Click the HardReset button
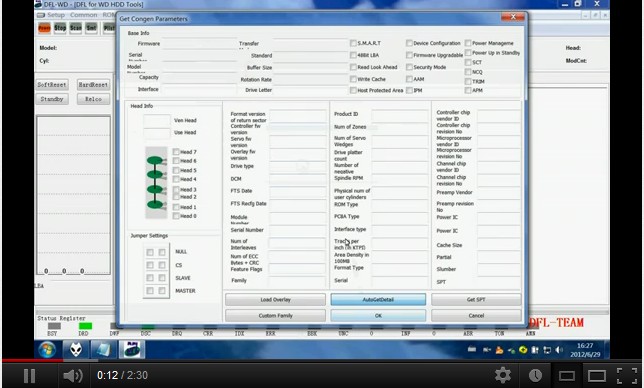Screen dimensions: 644x388 tap(93, 85)
